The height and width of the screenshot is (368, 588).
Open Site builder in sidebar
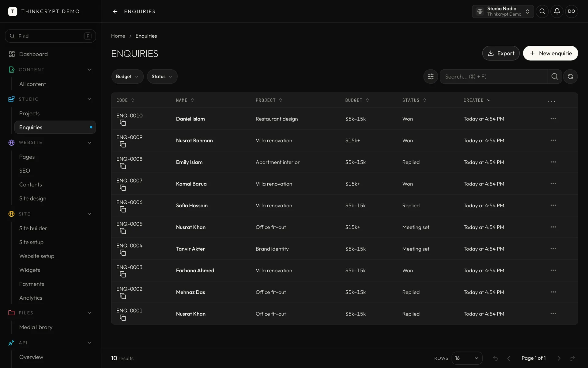[33, 228]
